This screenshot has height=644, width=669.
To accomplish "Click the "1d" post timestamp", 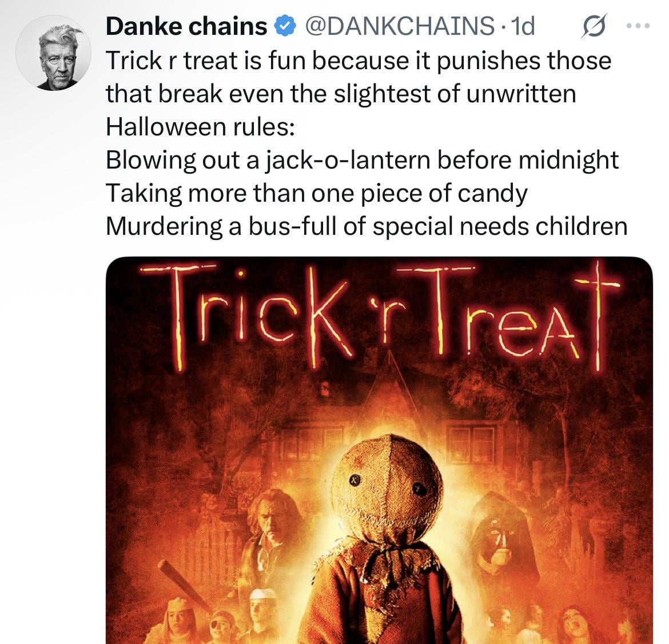I will click(x=523, y=26).
